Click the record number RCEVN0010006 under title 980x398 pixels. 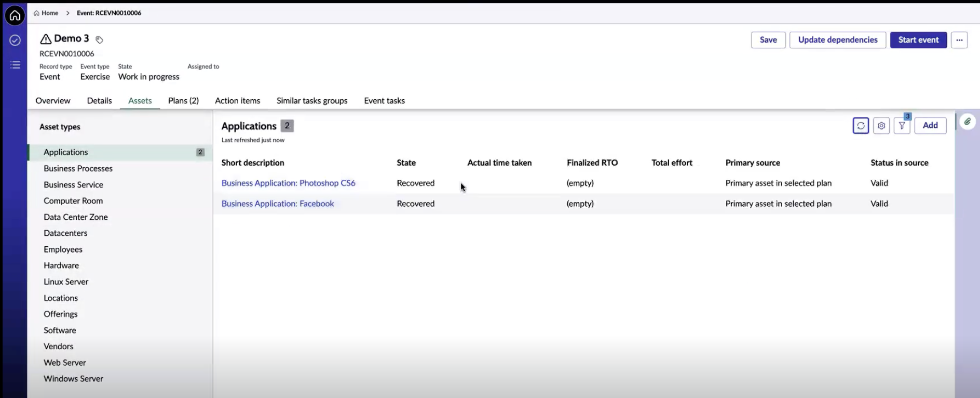pyautogui.click(x=66, y=54)
